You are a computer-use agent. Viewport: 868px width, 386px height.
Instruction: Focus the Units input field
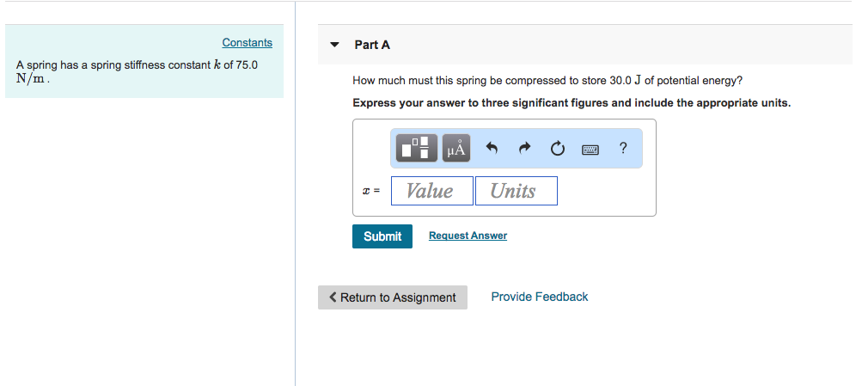[x=516, y=191]
